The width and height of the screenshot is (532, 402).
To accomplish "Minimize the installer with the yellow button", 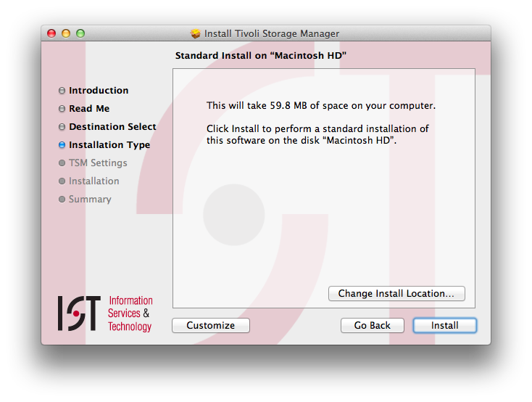I will tap(66, 33).
